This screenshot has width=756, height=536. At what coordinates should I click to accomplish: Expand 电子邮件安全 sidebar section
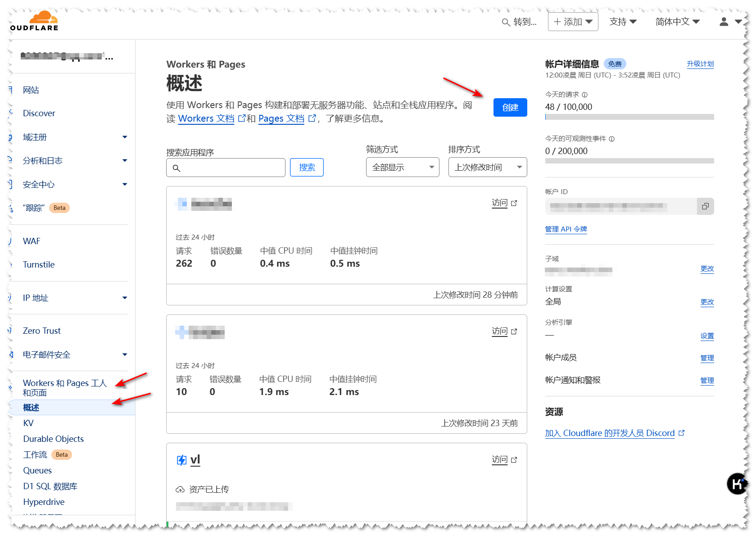(x=125, y=354)
